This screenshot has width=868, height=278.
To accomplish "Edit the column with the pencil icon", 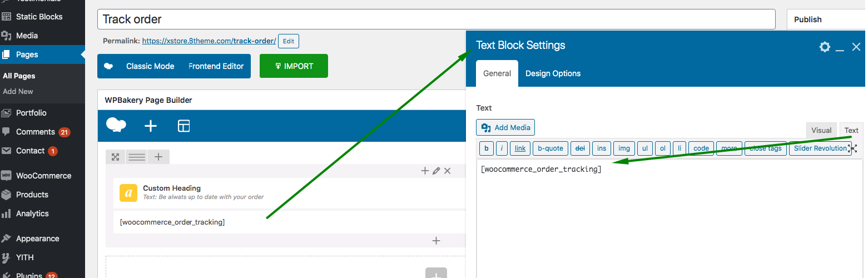I will (437, 171).
